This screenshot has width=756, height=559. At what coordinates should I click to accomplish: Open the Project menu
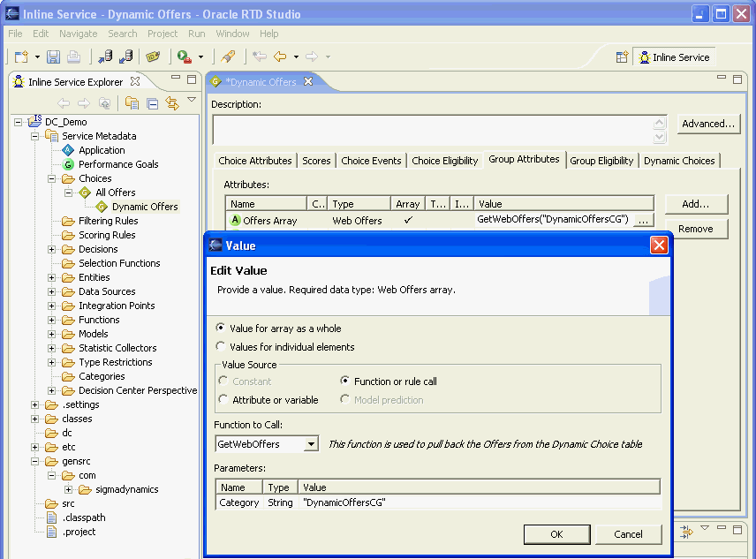pos(163,34)
